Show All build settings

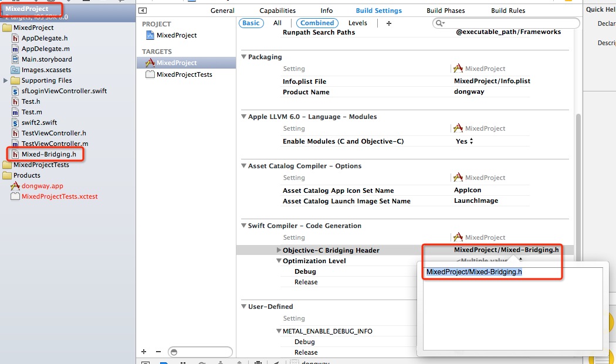tap(277, 23)
